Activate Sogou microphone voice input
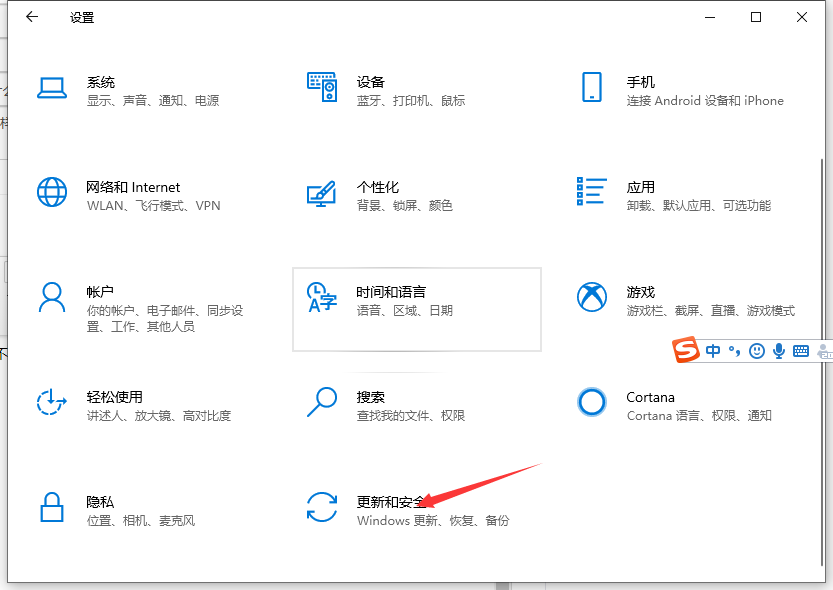Screen dimensions: 833x590 tap(779, 351)
